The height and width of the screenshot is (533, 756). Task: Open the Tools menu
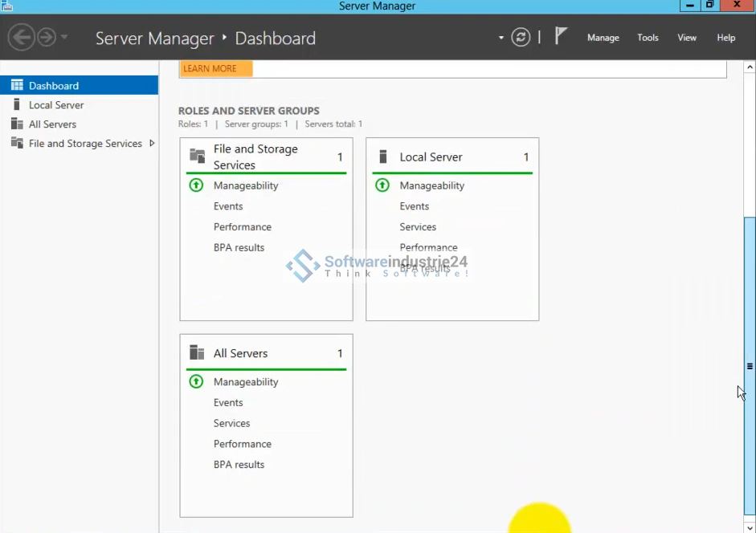click(x=648, y=38)
